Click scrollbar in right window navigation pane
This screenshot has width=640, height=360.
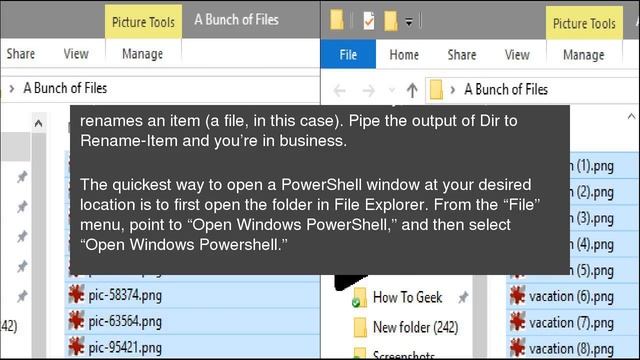pos(480,317)
